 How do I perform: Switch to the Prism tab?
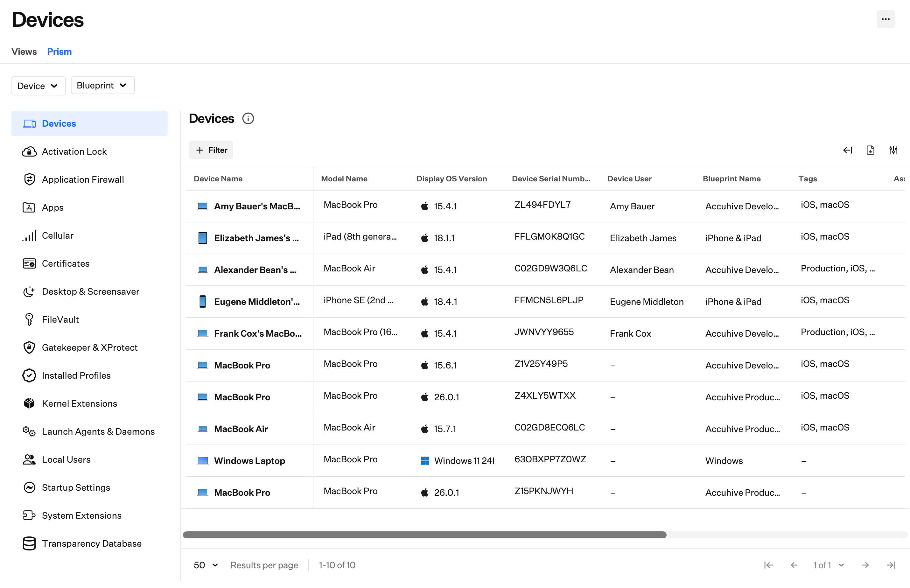[59, 52]
